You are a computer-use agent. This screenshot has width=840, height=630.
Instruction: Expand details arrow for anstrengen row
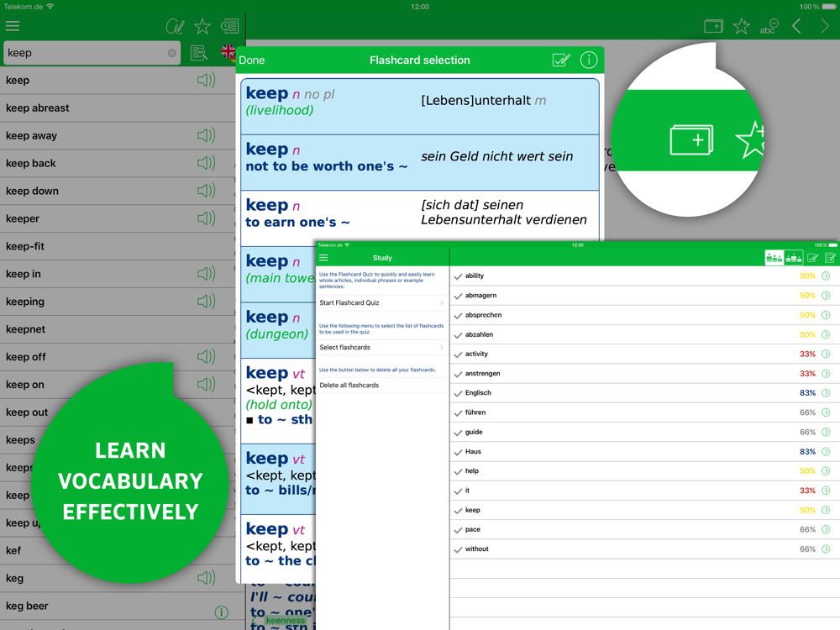pyautogui.click(x=826, y=374)
